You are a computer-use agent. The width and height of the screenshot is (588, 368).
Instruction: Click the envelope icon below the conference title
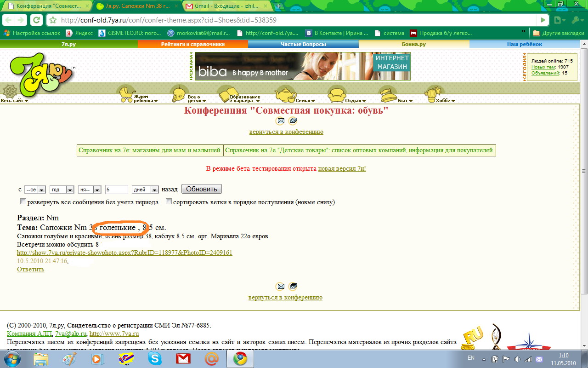click(x=281, y=121)
